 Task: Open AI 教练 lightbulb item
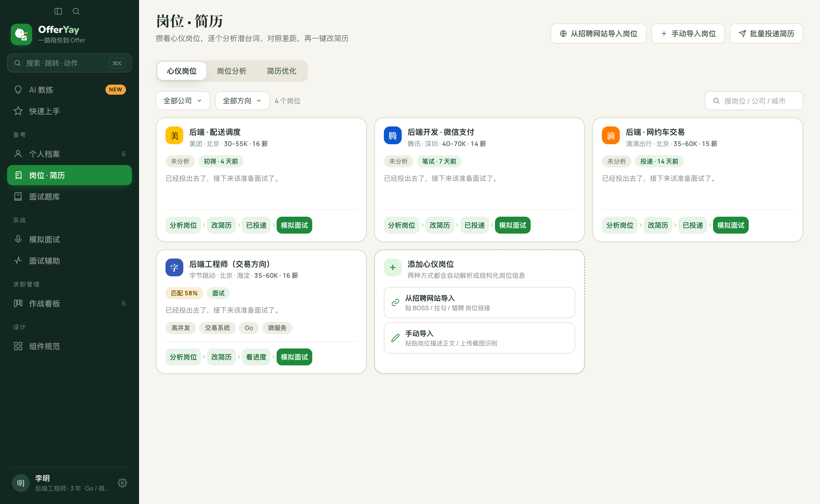tap(70, 90)
